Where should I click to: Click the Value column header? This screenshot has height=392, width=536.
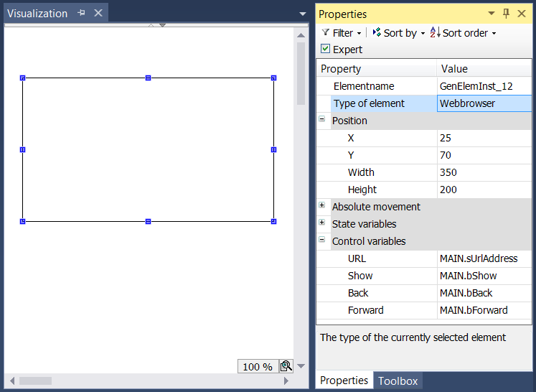(484, 69)
